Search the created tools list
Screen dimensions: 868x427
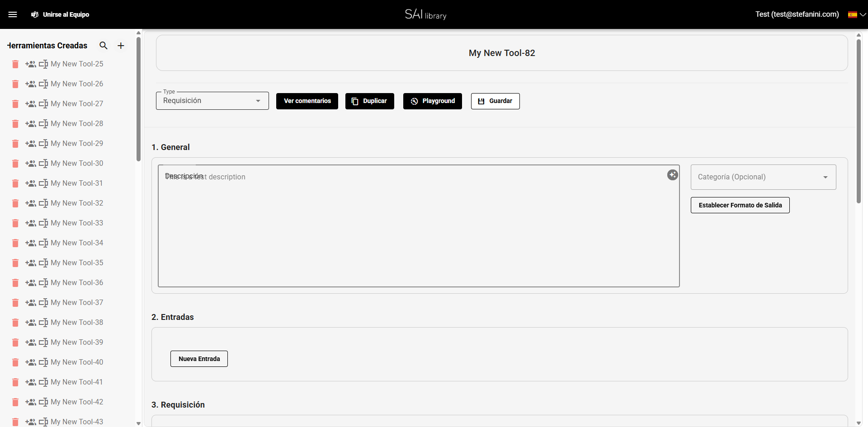[104, 46]
